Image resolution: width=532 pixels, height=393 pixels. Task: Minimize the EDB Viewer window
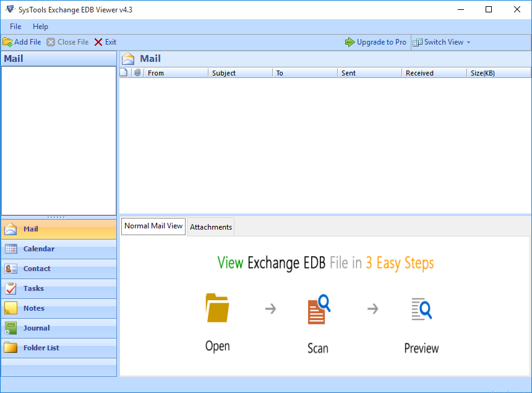(460, 9)
